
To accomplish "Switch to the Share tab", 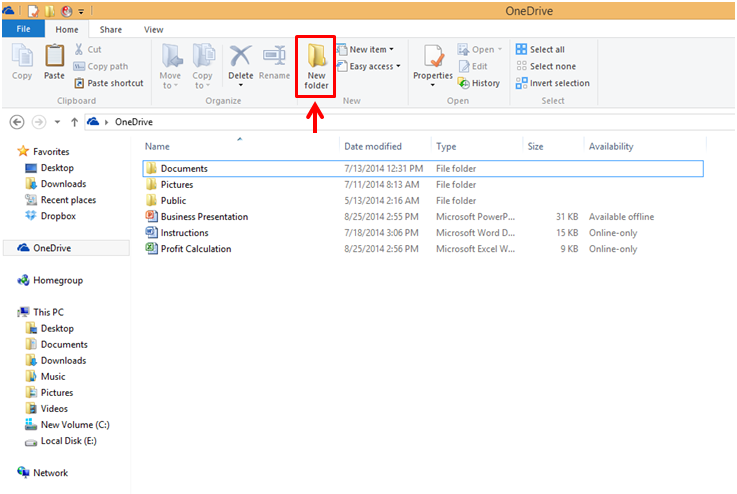I will click(110, 30).
